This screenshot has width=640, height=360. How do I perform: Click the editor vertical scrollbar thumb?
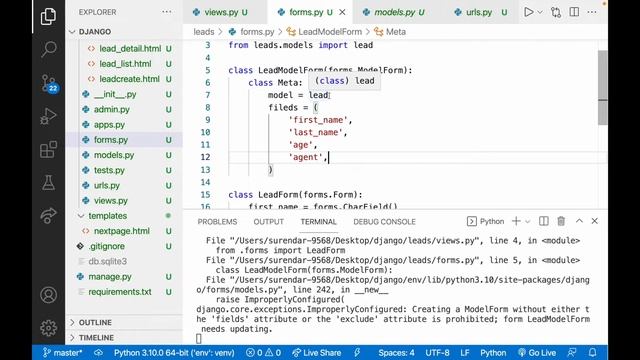click(x=602, y=88)
